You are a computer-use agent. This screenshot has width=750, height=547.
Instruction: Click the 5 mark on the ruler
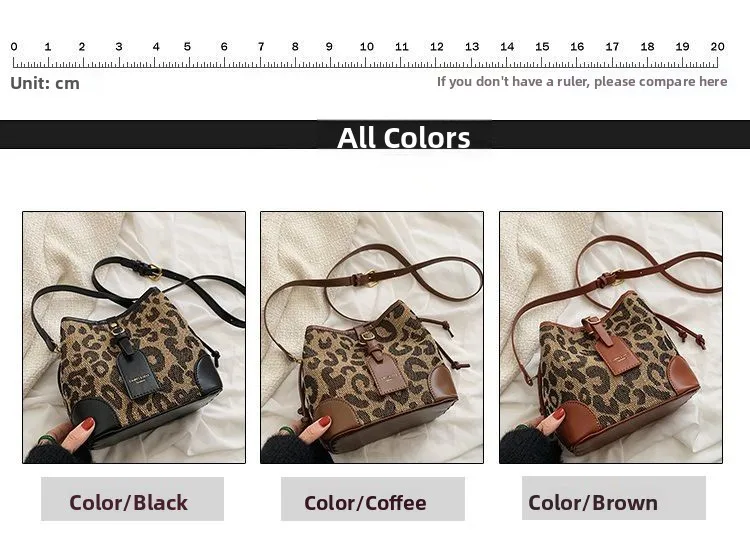tap(187, 47)
